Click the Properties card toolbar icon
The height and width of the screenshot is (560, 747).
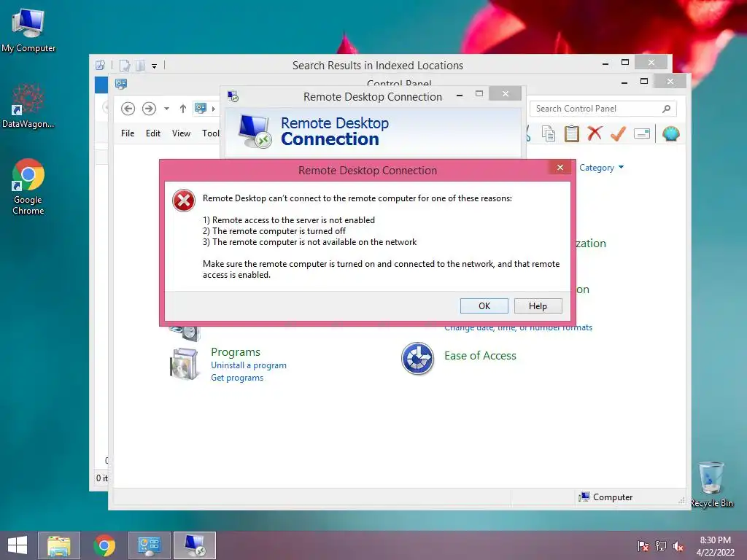(642, 134)
